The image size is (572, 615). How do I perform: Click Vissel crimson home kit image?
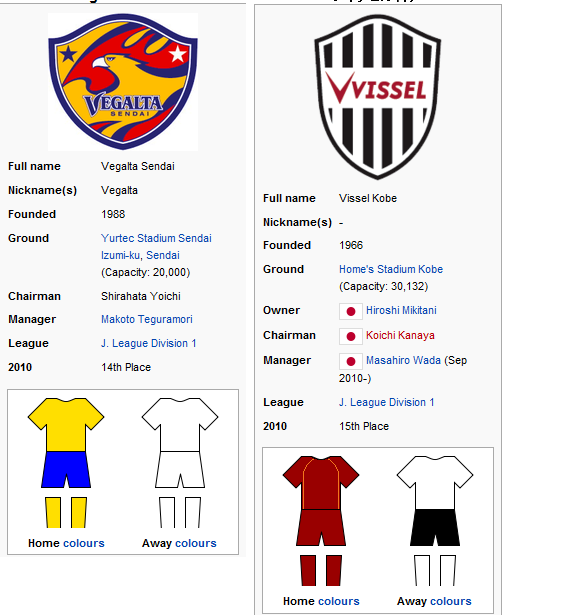click(321, 521)
